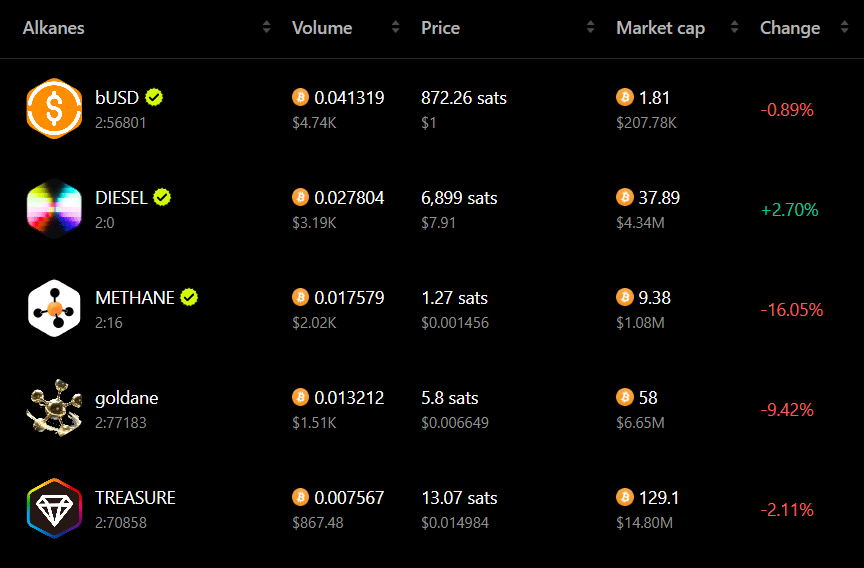
Task: Open the METHANE token name link
Action: pyautogui.click(x=134, y=297)
